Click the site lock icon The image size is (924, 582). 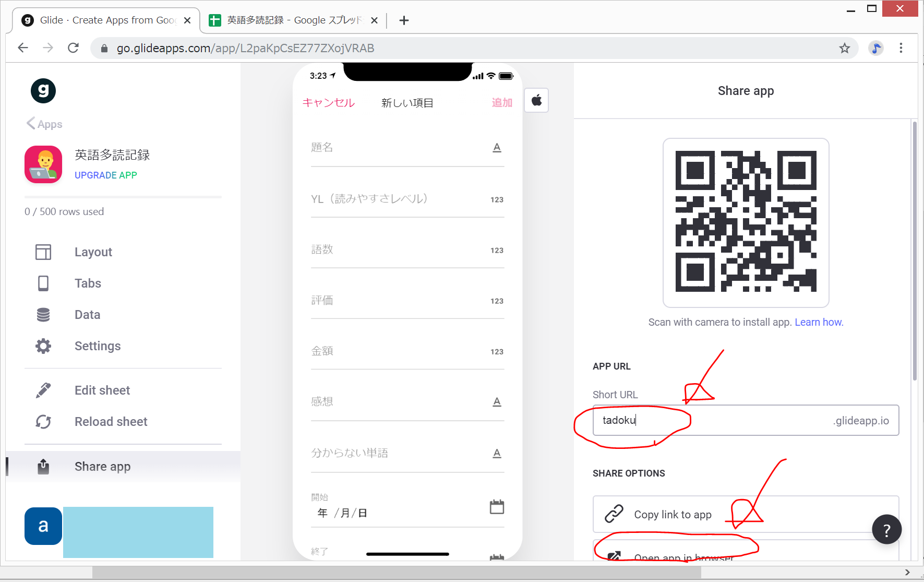(x=104, y=48)
